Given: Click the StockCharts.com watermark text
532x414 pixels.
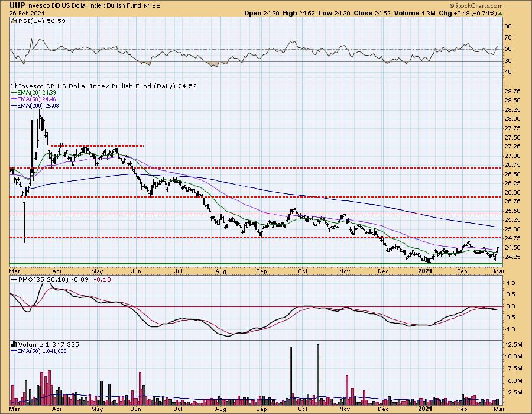Looking at the screenshot, I should (x=479, y=5).
